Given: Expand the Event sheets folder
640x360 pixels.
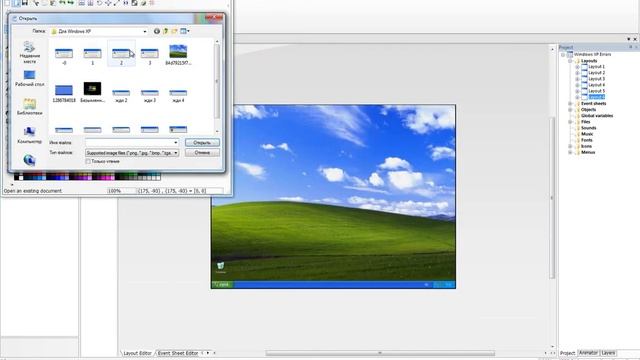Looking at the screenshot, I should click(570, 104).
